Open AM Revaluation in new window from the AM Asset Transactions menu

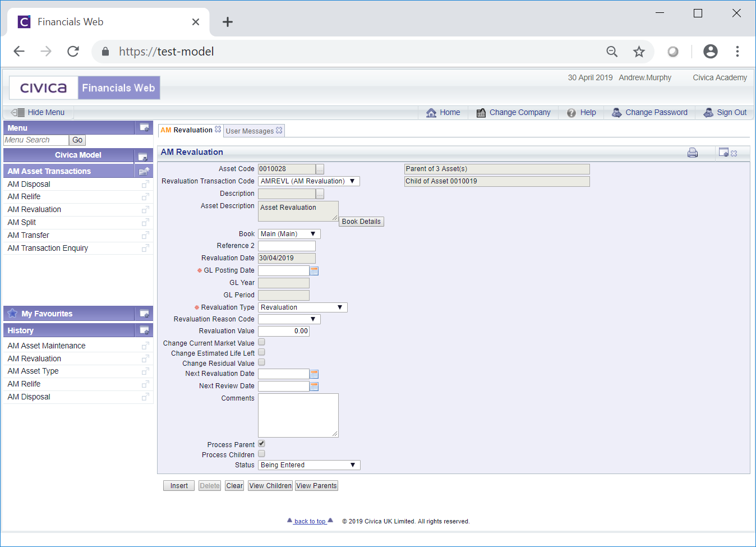(145, 210)
